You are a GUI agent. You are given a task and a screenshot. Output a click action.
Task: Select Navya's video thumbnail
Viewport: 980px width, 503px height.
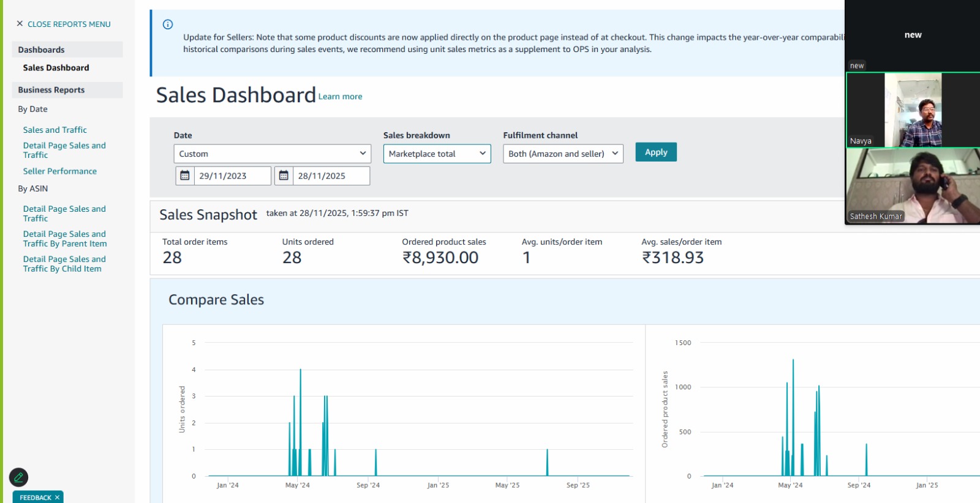click(912, 110)
